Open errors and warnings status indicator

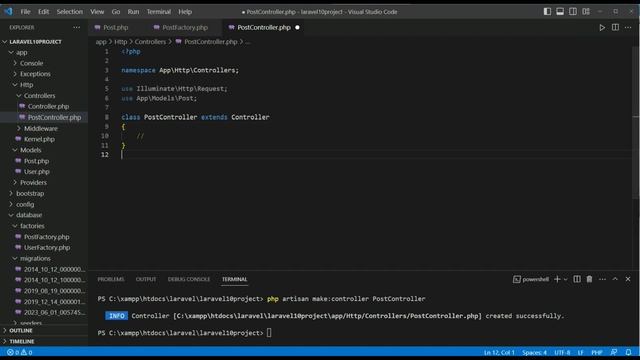tap(20, 352)
